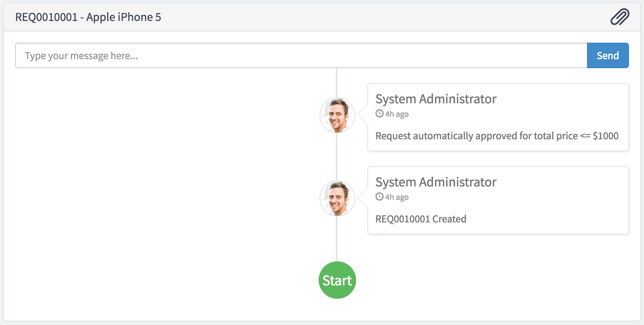Viewport: 644px width, 325px height.
Task: Click timeline line below the message field
Action: (x=337, y=83)
